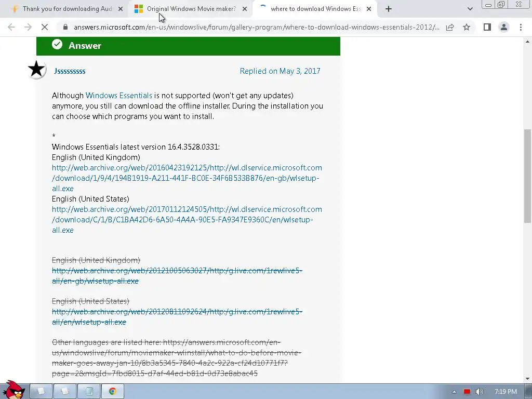Close the 'Thank you for downloading Aud' tab

click(121, 9)
